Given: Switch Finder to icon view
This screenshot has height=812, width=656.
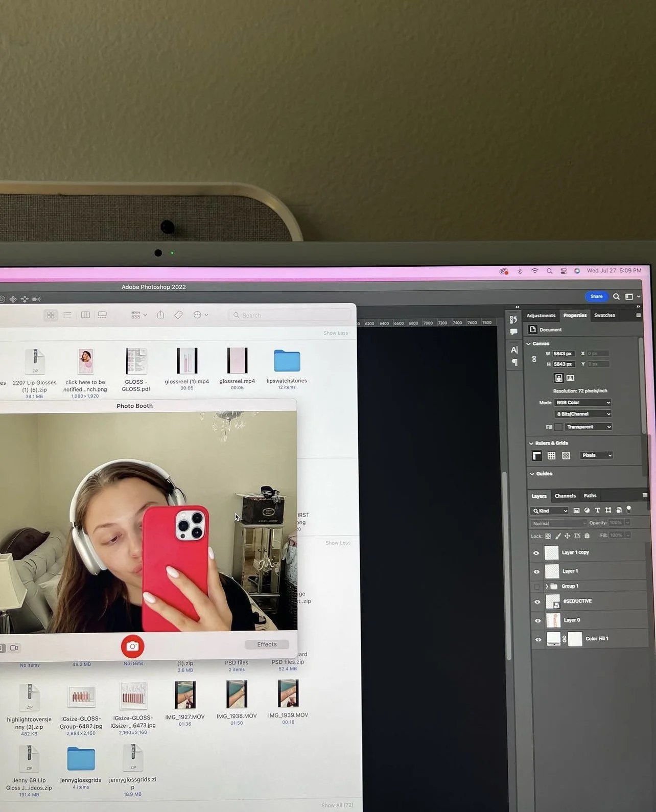Looking at the screenshot, I should tap(51, 315).
